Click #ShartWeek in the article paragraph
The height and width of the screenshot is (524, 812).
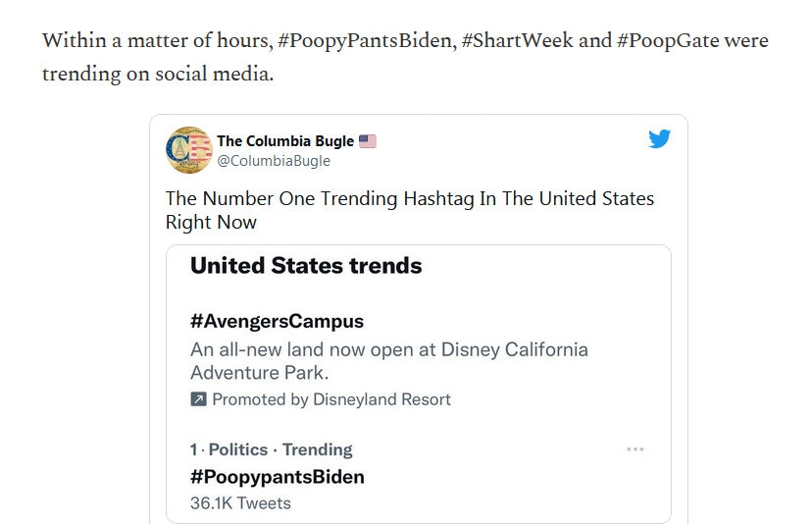[517, 40]
